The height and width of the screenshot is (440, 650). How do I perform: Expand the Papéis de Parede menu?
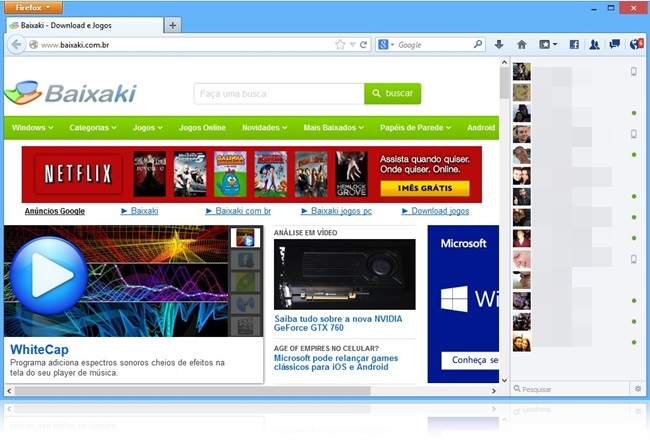pos(415,128)
